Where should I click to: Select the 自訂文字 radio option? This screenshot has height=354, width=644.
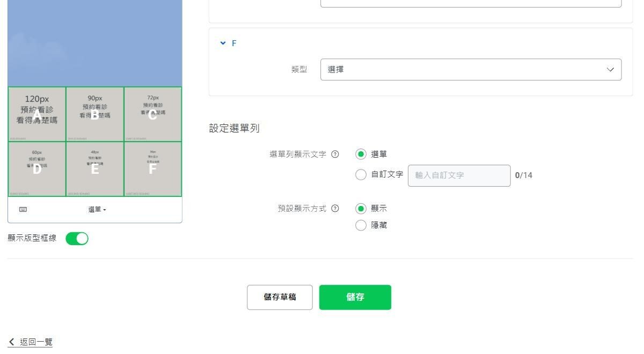coord(361,175)
